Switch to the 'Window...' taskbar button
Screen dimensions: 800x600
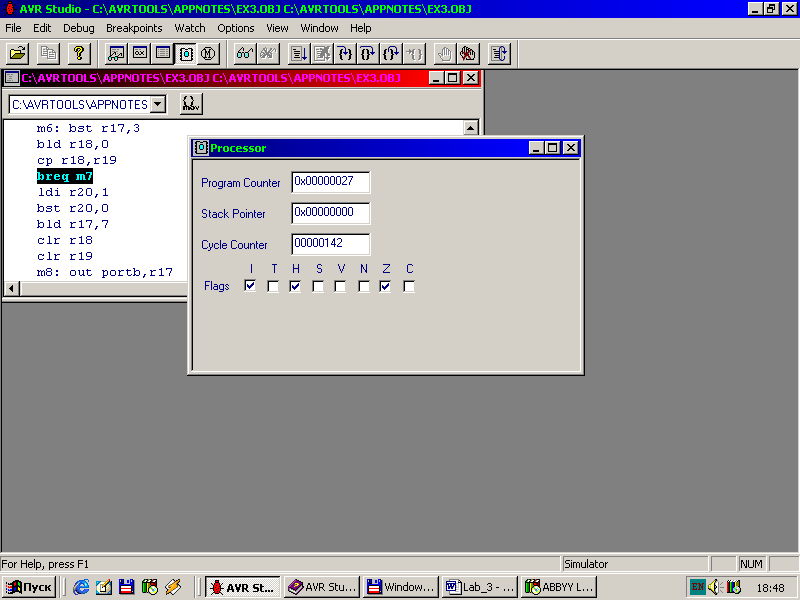point(401,587)
